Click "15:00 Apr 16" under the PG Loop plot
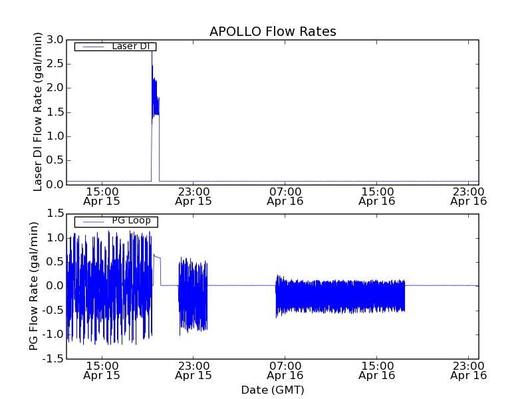This screenshot has width=532, height=399. coord(377,371)
